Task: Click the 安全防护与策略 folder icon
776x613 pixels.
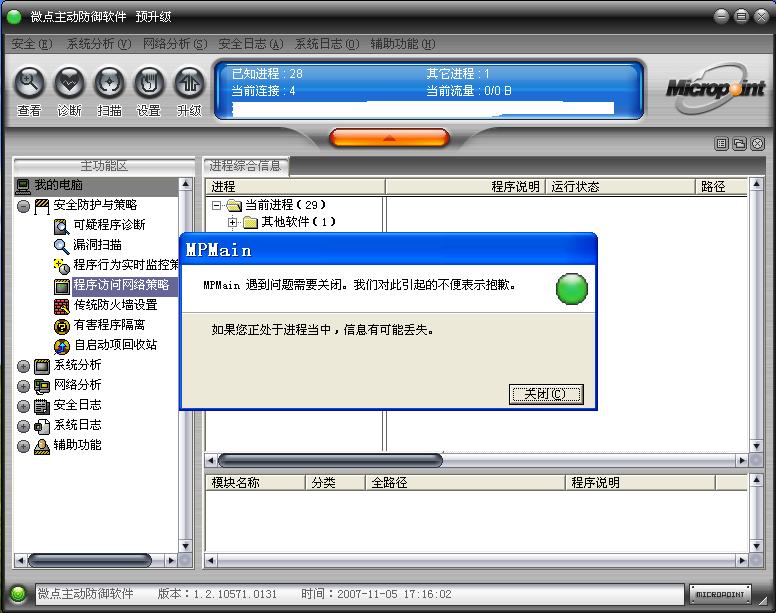Action: pos(42,206)
